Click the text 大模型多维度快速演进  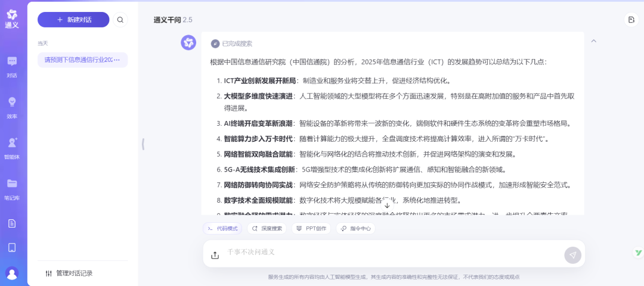tap(258, 97)
